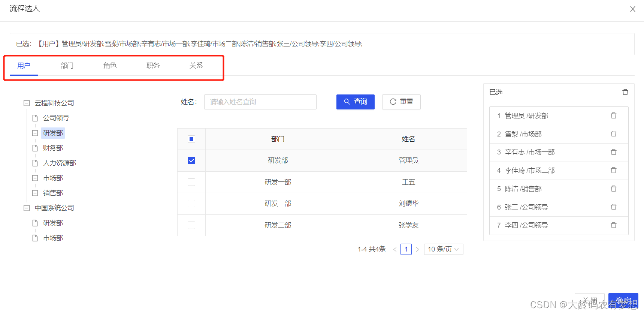This screenshot has width=644, height=313.
Task: Uncheck the 管理员 row checkbox
Action: (x=191, y=160)
